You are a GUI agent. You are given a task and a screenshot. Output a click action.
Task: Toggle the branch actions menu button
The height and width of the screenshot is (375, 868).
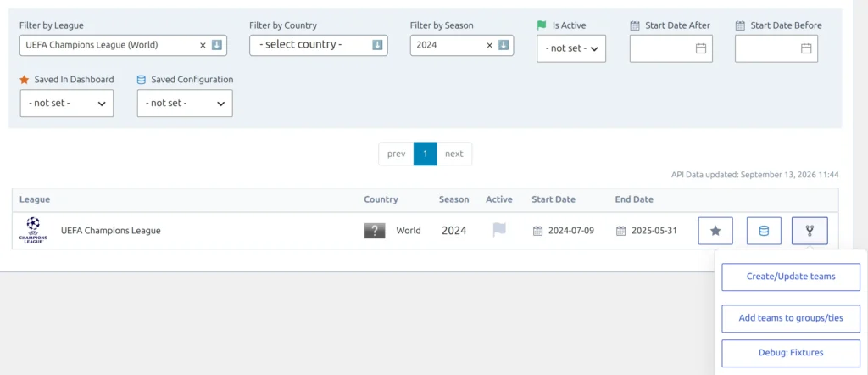[810, 231]
